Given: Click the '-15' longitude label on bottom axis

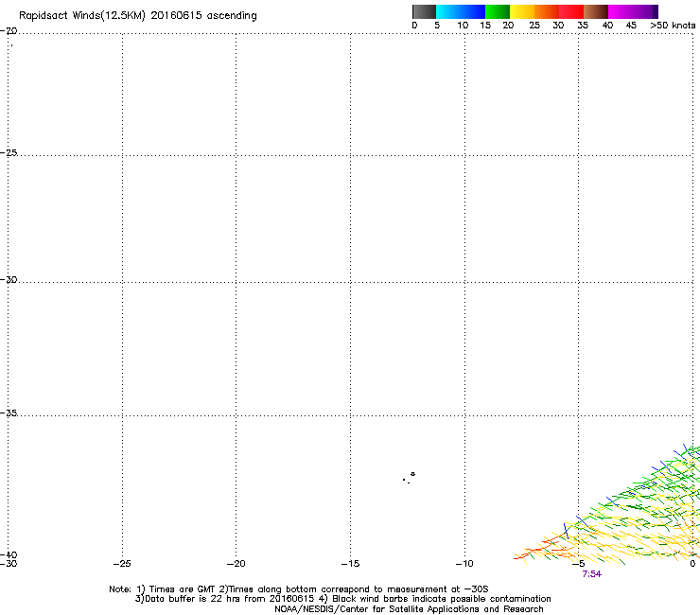Looking at the screenshot, I should coord(350,564).
